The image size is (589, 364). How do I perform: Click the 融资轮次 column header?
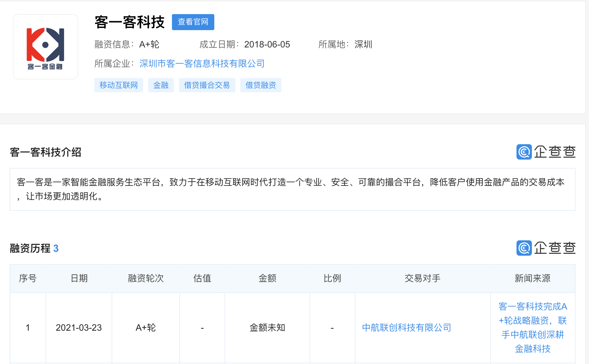[146, 278]
